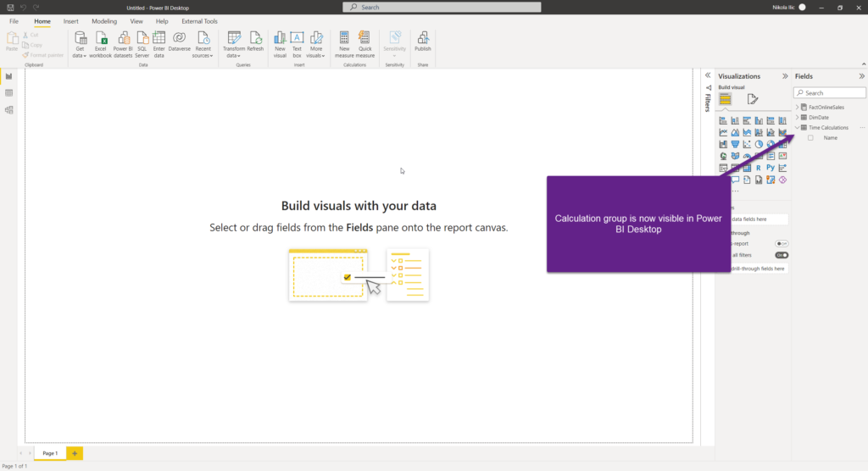Screen dimensions: 868x471
Task: Select the Format visual brush icon
Action: coord(753,100)
